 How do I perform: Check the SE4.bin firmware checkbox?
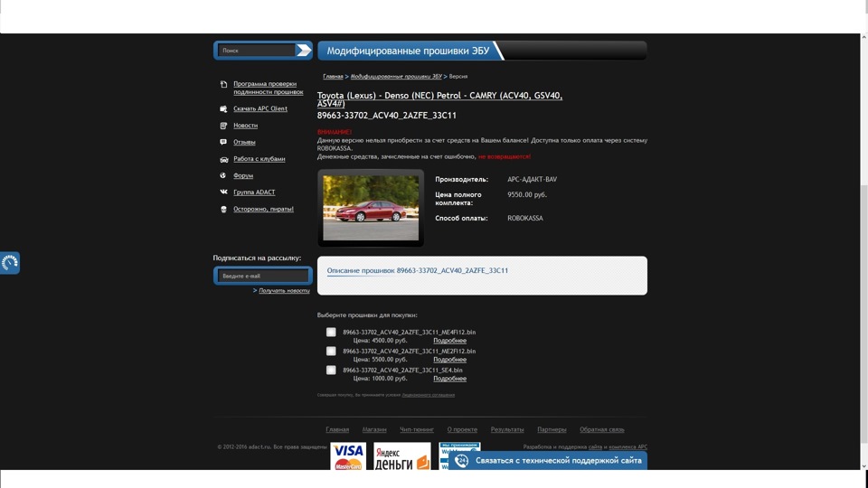pos(331,370)
